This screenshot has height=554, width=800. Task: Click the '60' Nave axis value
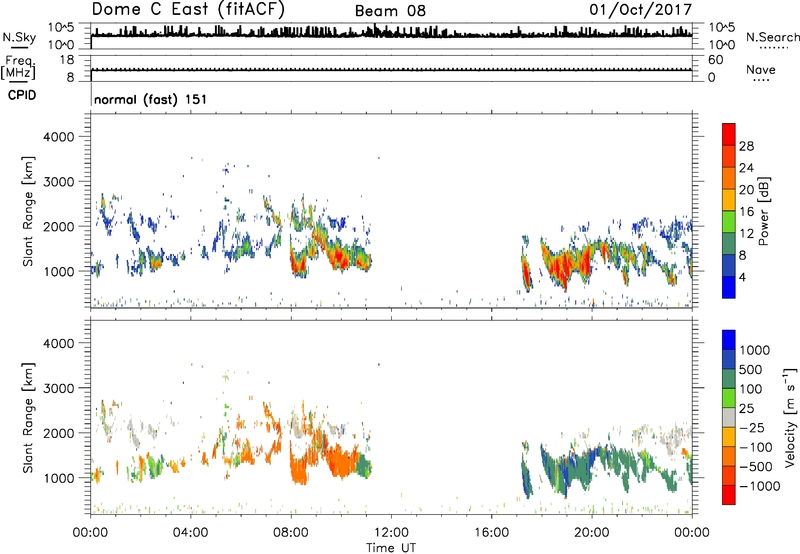click(715, 60)
